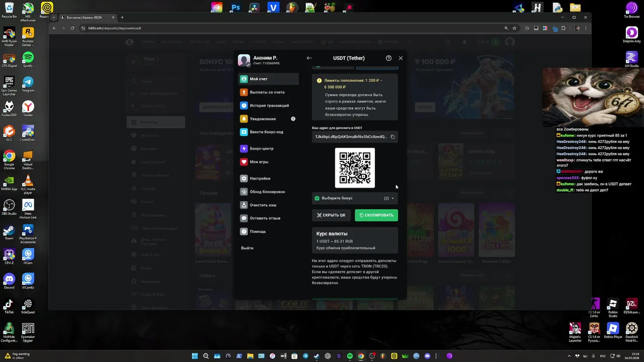Open VLC media player desktop icon
This screenshot has width=644, height=362.
point(28,185)
